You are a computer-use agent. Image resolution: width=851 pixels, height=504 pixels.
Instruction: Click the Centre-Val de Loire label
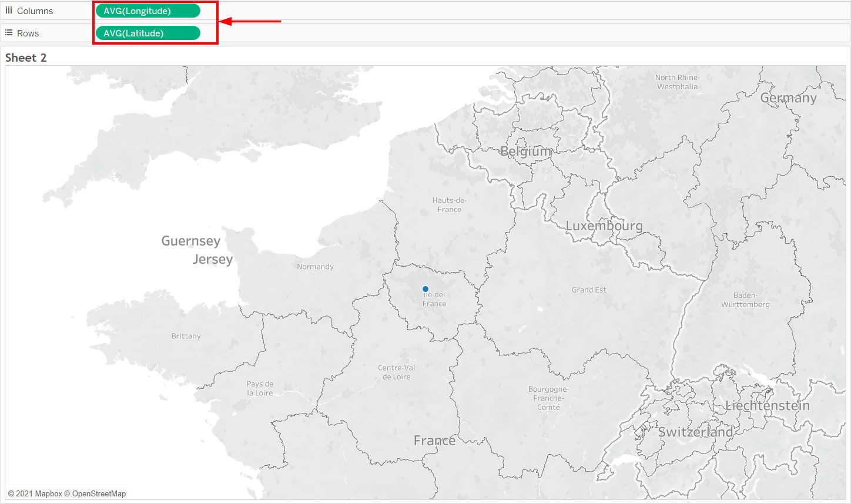click(x=397, y=372)
